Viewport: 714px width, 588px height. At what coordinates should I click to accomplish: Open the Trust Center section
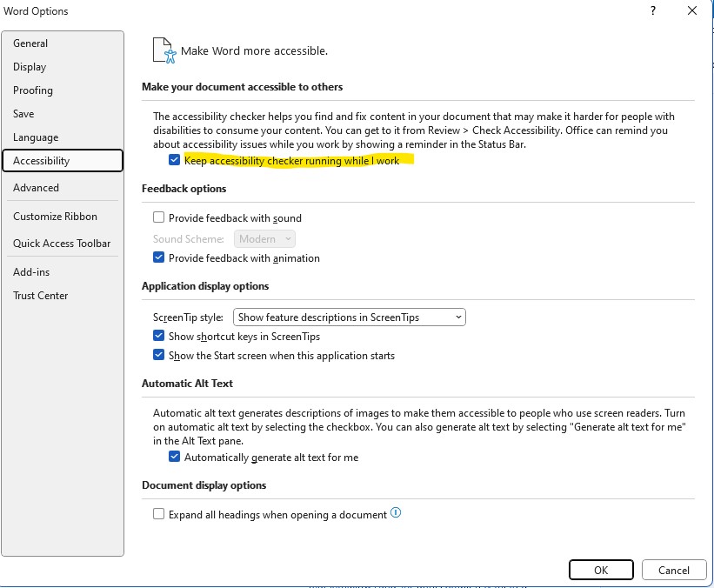pyautogui.click(x=40, y=295)
